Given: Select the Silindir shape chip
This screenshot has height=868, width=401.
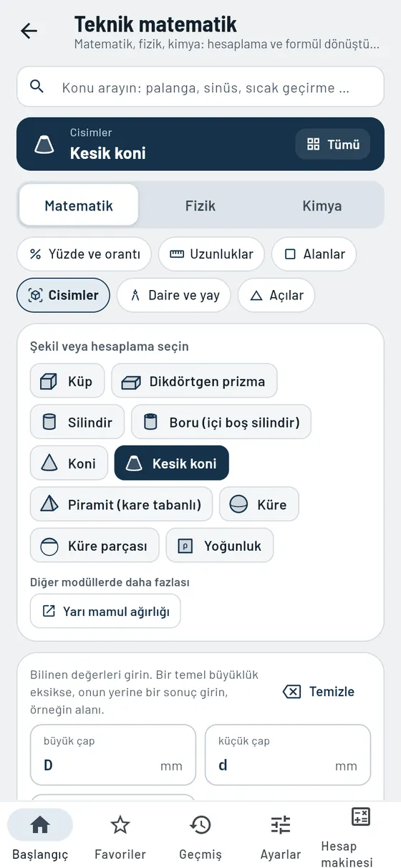Looking at the screenshot, I should [77, 423].
